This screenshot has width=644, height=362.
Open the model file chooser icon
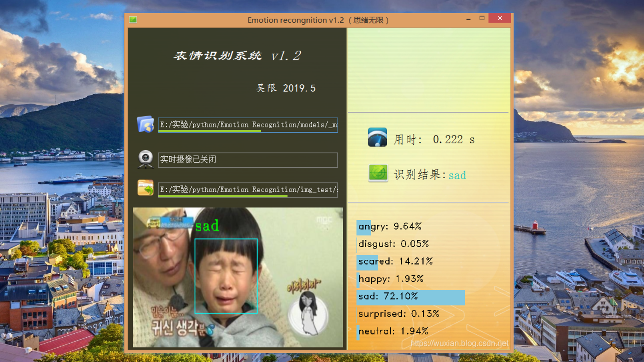pyautogui.click(x=145, y=125)
